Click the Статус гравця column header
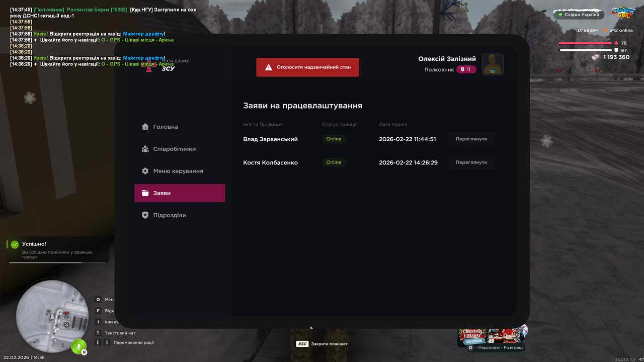 point(339,125)
